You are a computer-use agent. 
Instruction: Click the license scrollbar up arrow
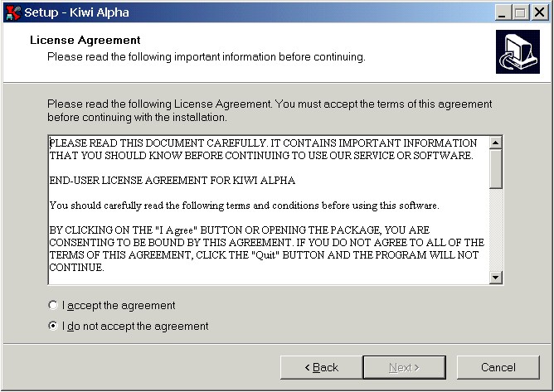pyautogui.click(x=496, y=143)
